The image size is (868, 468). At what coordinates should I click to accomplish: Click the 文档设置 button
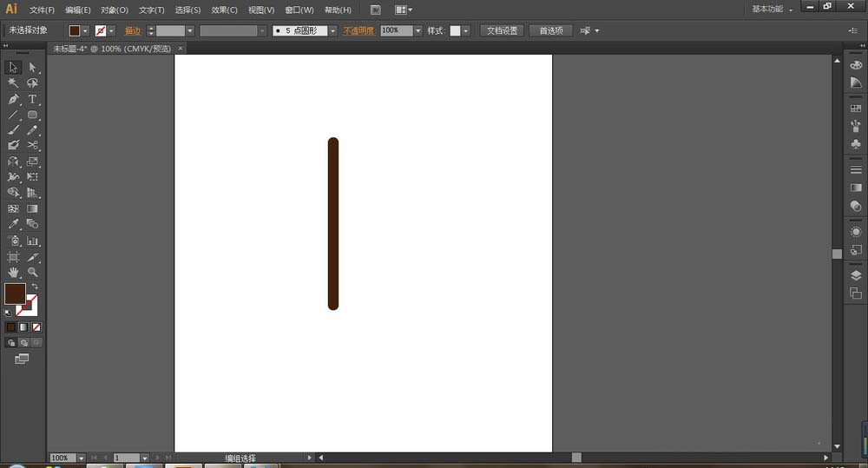coord(502,30)
